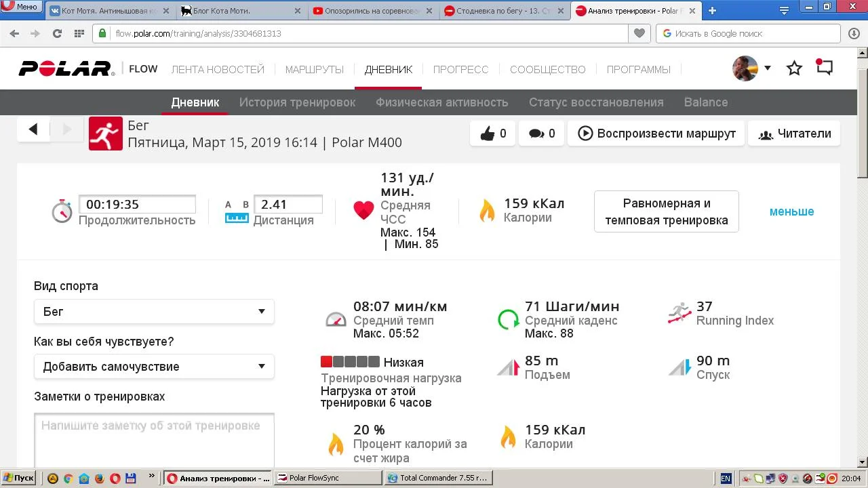Switch to the Кот Мотя VK tab
The width and height of the screenshot is (868, 488).
click(108, 11)
